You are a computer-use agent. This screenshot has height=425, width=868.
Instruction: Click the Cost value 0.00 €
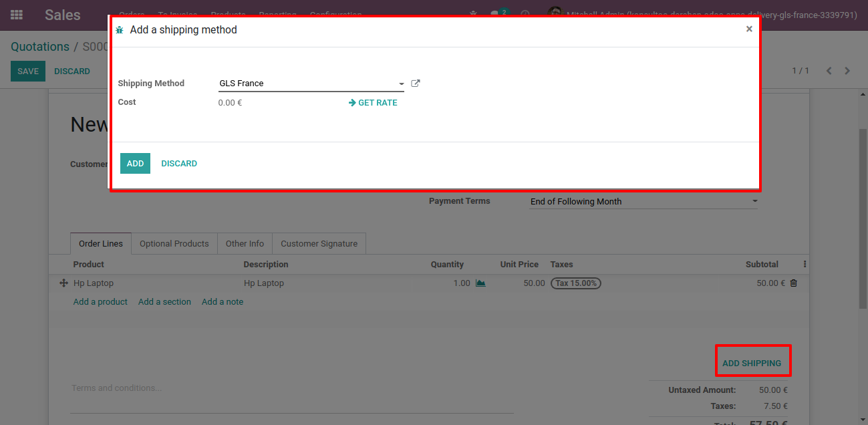pos(230,103)
